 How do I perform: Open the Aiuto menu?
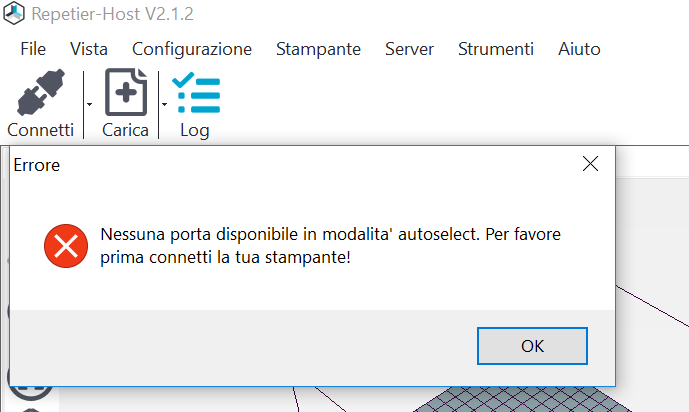(579, 49)
